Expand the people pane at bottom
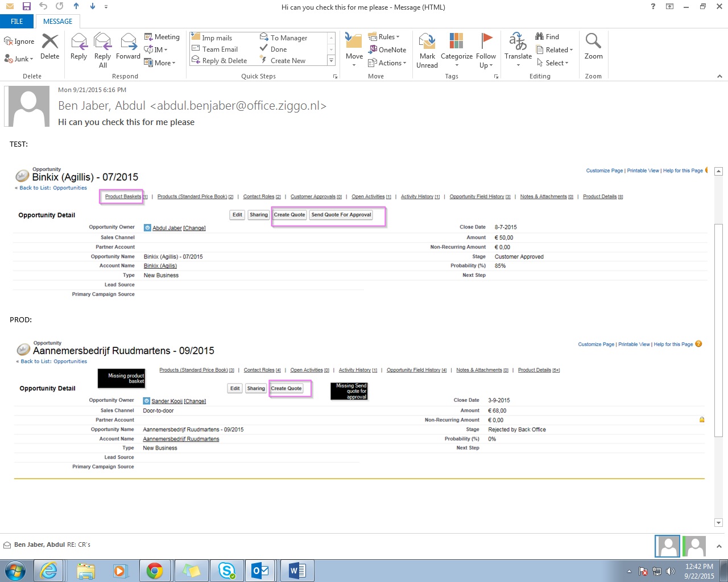Screen dimensions: 728x582 [719, 546]
